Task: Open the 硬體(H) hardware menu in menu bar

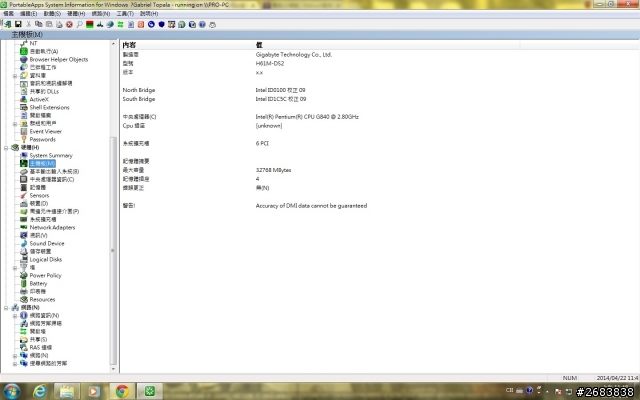Action: [76, 13]
